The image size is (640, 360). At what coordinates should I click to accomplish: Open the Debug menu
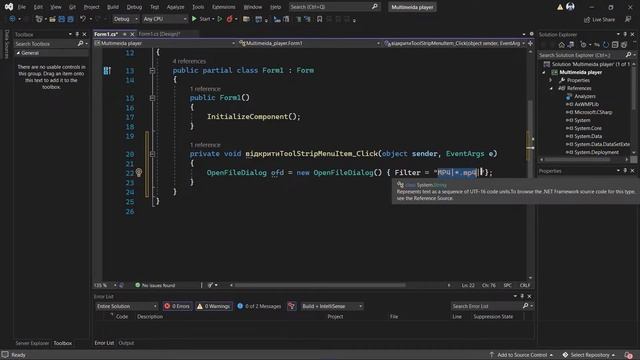(134, 7)
